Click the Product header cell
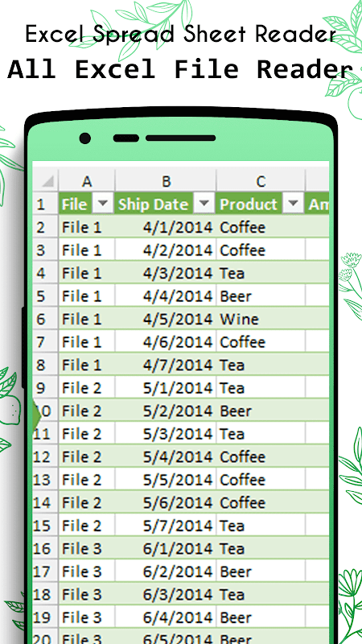Screen dimensions: 362x644 pos(261,204)
